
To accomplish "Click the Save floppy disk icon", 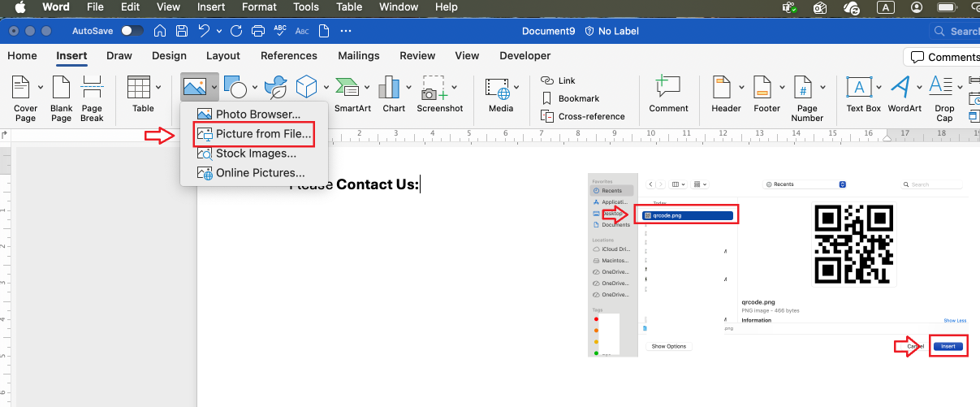I will pyautogui.click(x=182, y=31).
